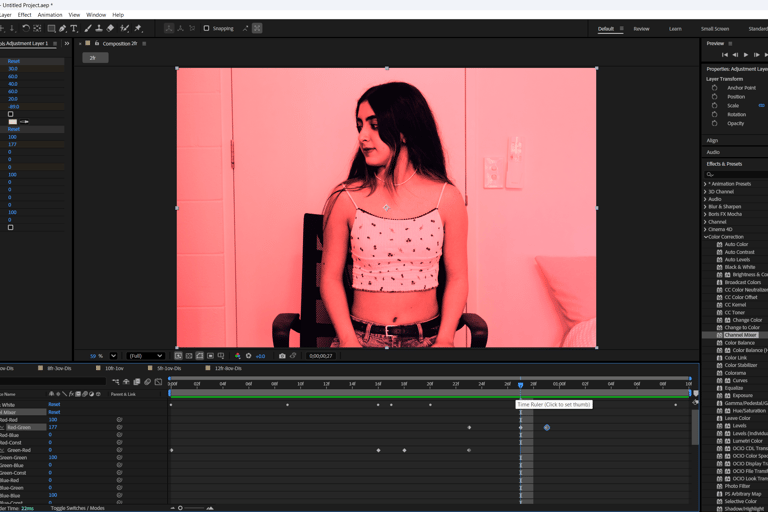Click Toggle Switches / Modes button
Image resolution: width=768 pixels, height=512 pixels.
pyautogui.click(x=77, y=508)
